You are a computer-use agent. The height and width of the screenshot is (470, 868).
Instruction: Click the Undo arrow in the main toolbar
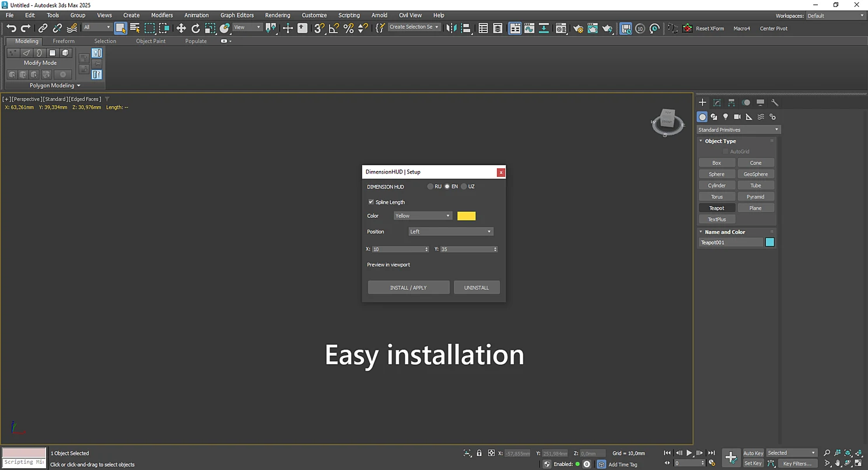coord(11,28)
